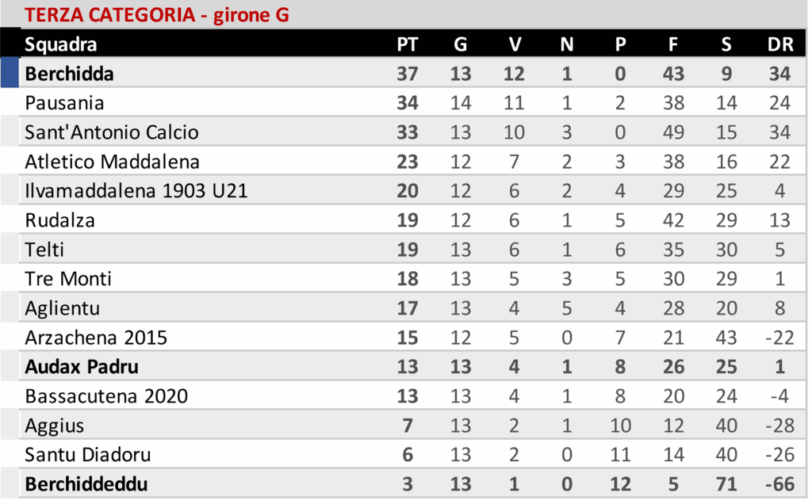The width and height of the screenshot is (812, 504).
Task: Click the Aggius team name
Action: 54,426
